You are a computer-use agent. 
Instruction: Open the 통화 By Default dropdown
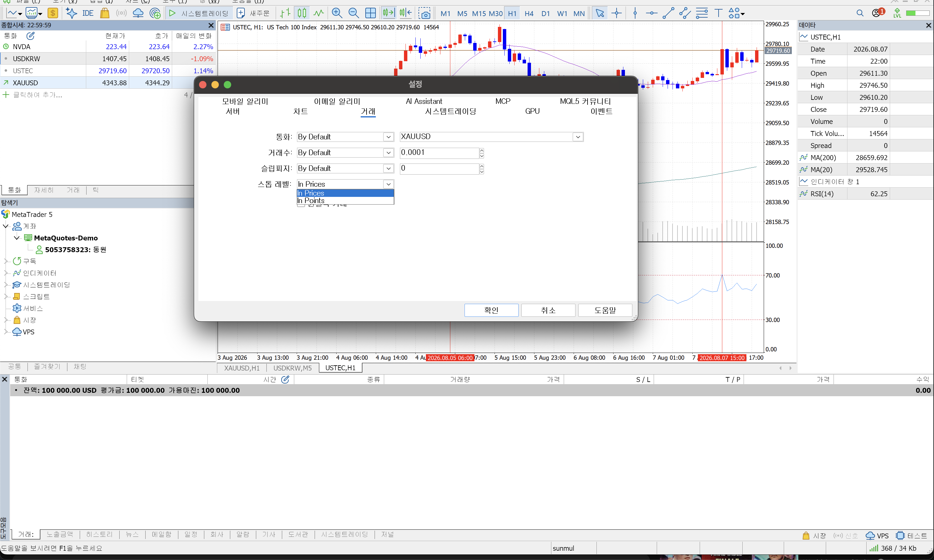pyautogui.click(x=345, y=137)
